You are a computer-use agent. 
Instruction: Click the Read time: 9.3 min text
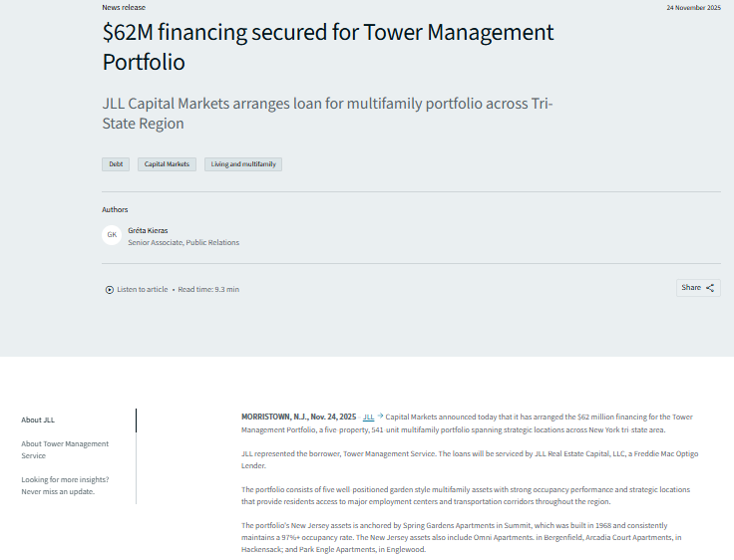pos(208,290)
